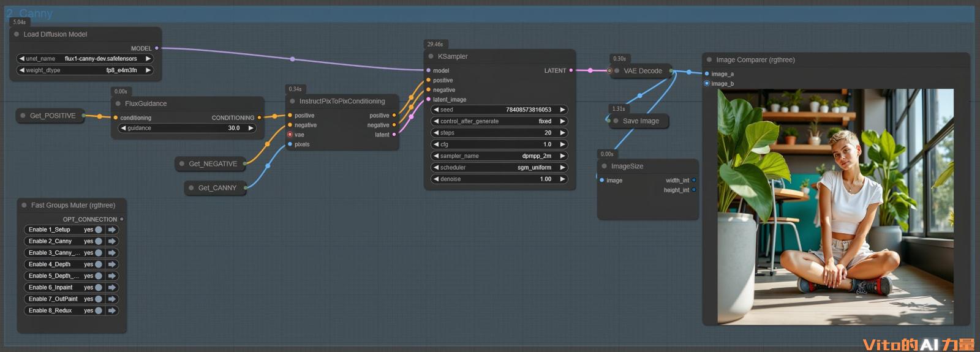Toggle the Enable 5_Depth switch
Viewport: 980px width, 352px height.
click(x=99, y=276)
